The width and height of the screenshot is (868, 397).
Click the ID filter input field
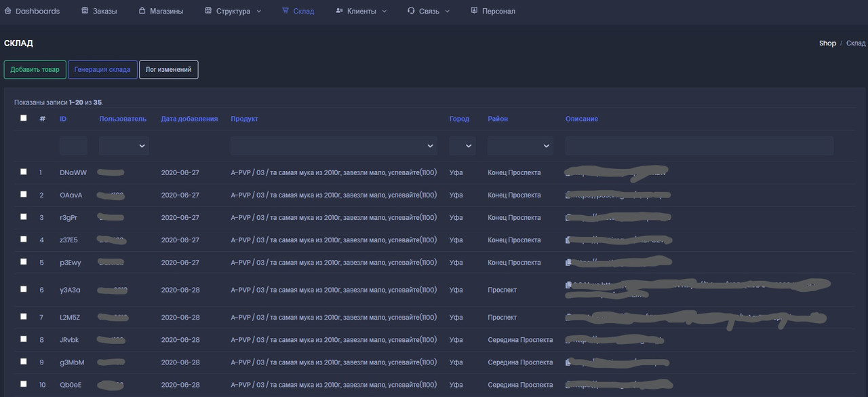pyautogui.click(x=73, y=146)
